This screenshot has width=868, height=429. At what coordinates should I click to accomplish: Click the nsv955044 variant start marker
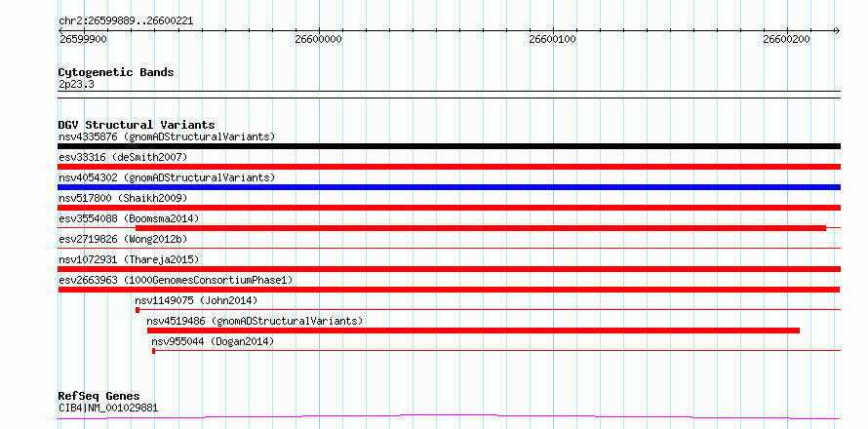coord(153,351)
